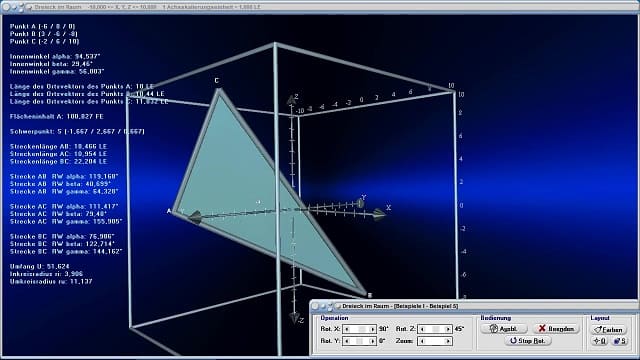Click the lower -Z axis arrowhead

tap(294, 318)
